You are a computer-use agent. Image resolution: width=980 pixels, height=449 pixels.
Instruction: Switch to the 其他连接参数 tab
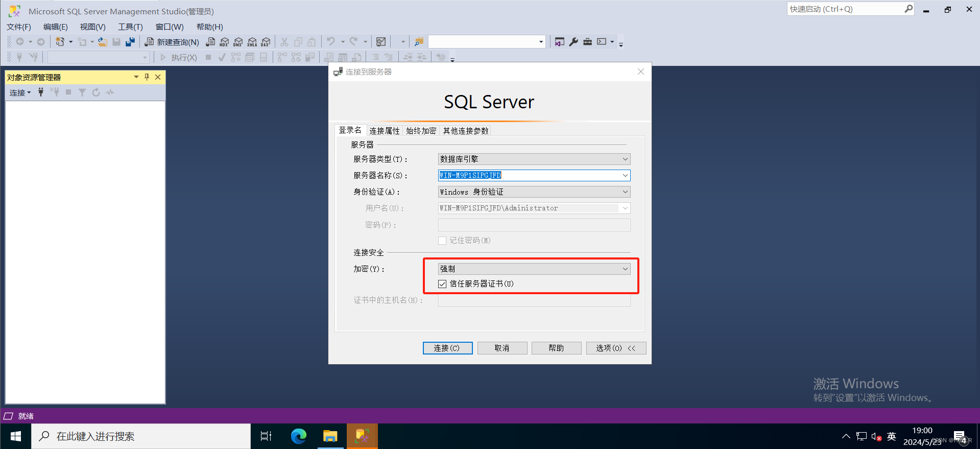click(x=466, y=131)
